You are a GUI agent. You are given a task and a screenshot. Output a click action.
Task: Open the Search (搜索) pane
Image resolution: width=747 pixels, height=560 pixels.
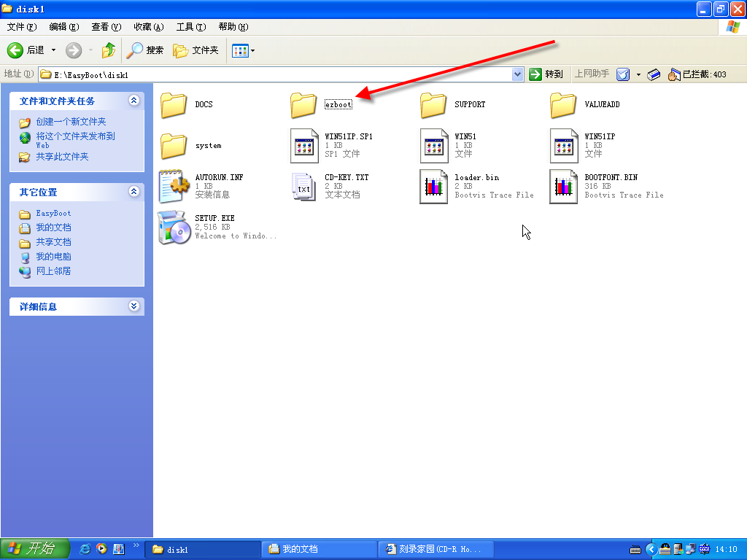[x=145, y=50]
